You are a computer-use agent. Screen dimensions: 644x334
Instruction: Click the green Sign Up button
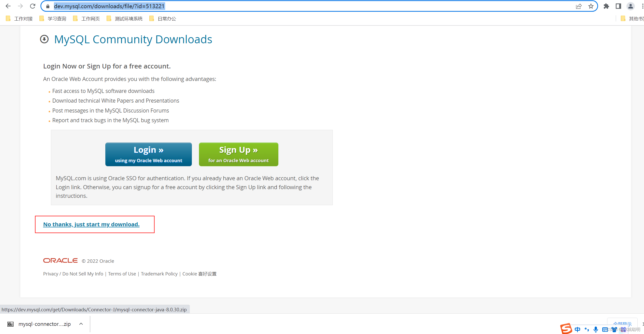(238, 154)
